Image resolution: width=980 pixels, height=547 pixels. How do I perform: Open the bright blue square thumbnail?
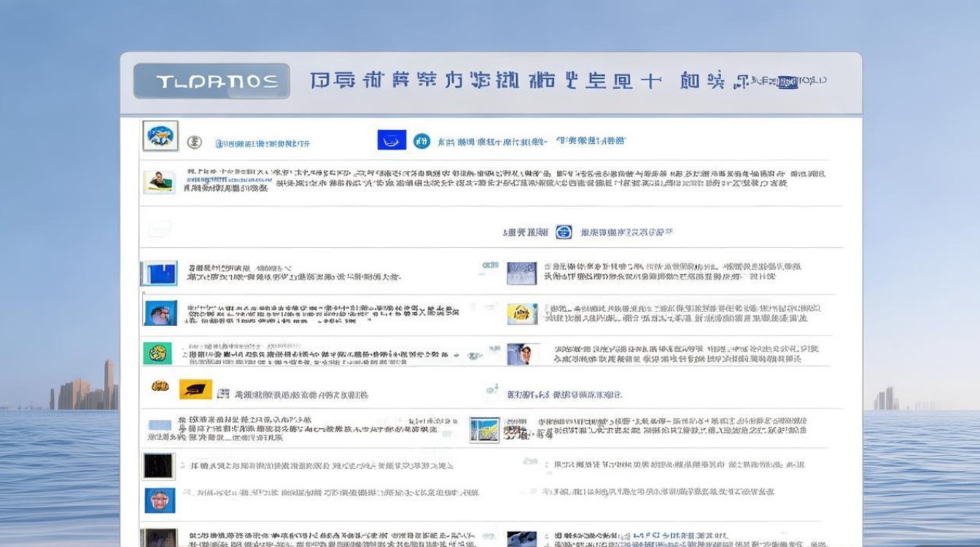point(159,273)
